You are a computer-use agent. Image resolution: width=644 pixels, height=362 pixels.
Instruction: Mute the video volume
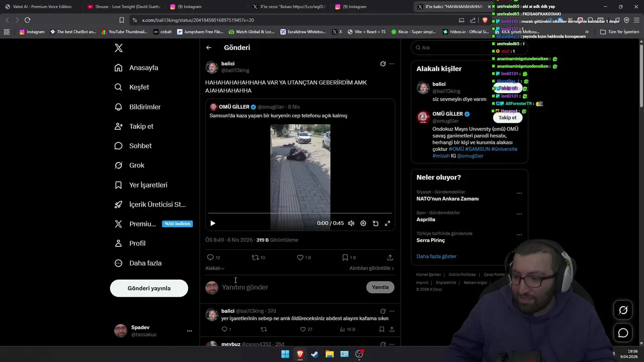pos(351,223)
